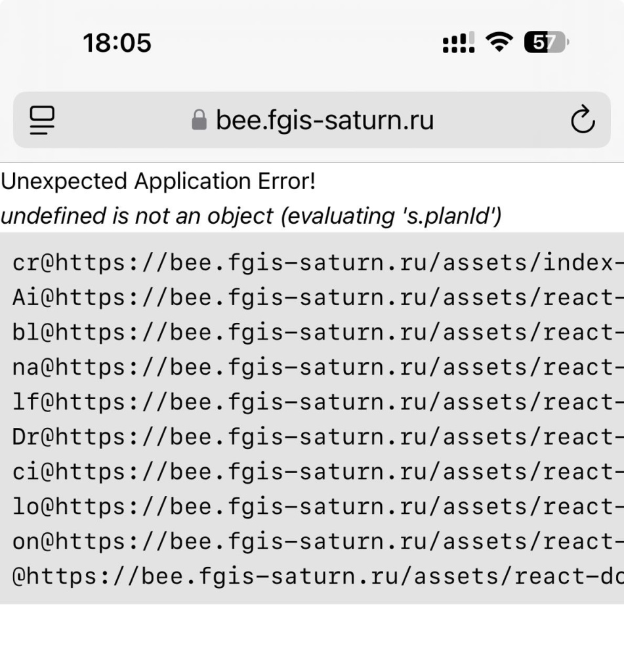The width and height of the screenshot is (624, 672).
Task: Click the last @https react-do stack line
Action: (318, 576)
